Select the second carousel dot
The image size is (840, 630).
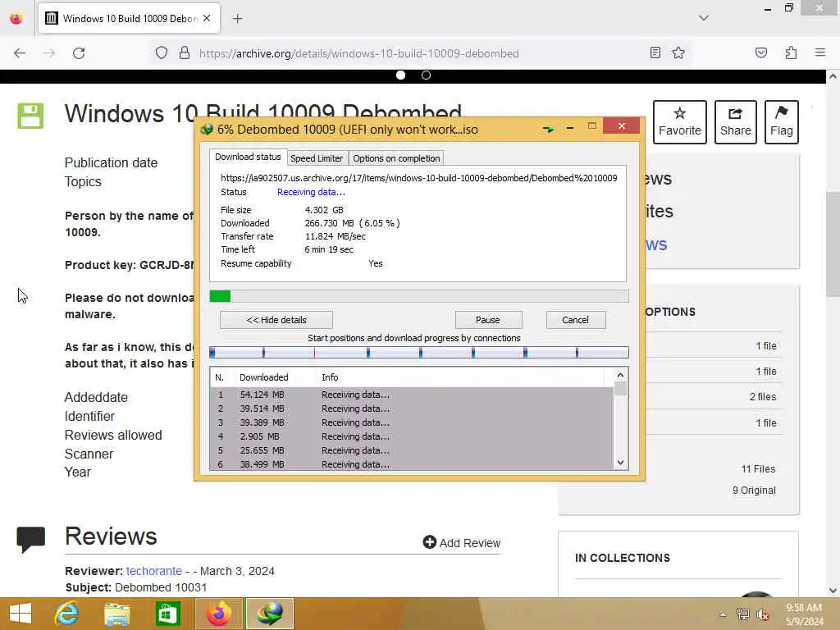click(x=426, y=75)
